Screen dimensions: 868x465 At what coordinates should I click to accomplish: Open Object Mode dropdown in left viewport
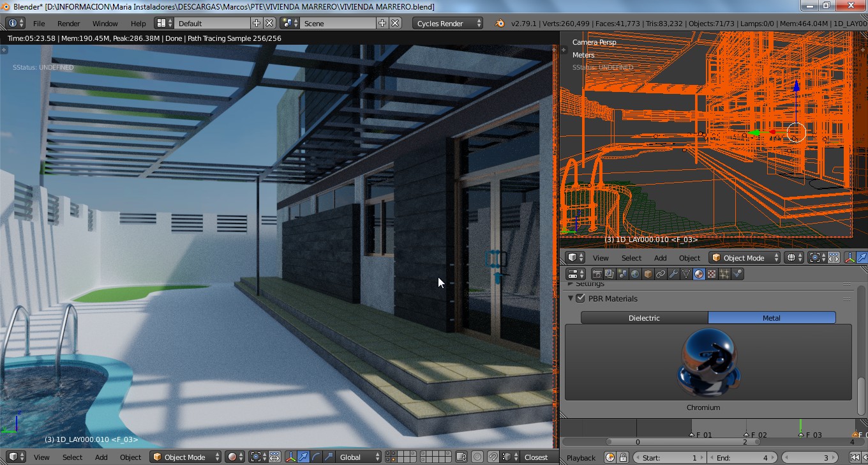[185, 457]
